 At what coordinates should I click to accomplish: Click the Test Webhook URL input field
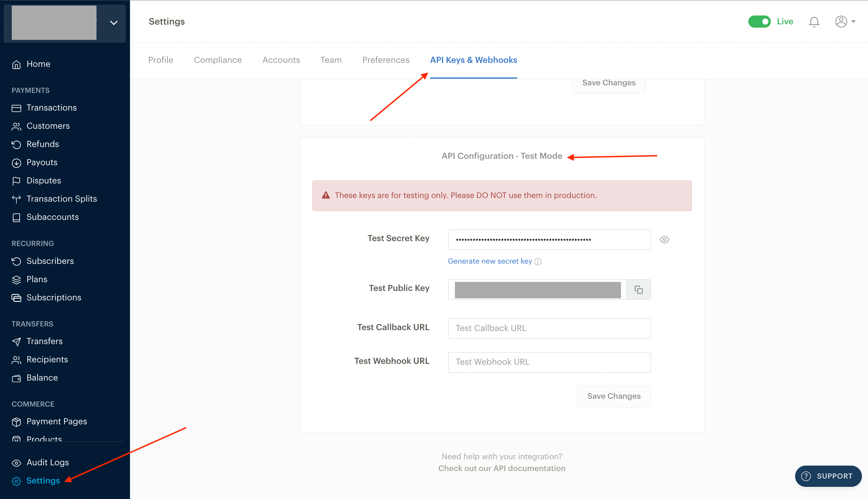tap(550, 362)
